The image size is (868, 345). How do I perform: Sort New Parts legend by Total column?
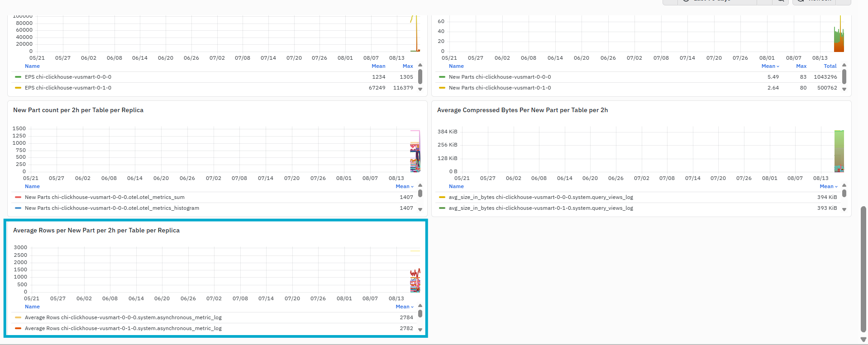tap(830, 66)
